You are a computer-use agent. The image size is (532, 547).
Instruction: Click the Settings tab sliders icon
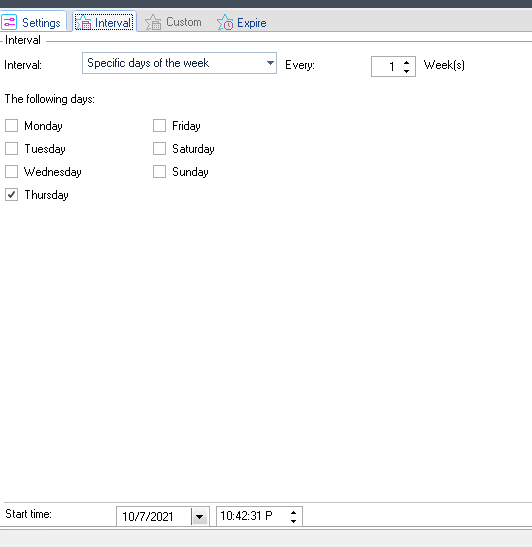pyautogui.click(x=9, y=22)
